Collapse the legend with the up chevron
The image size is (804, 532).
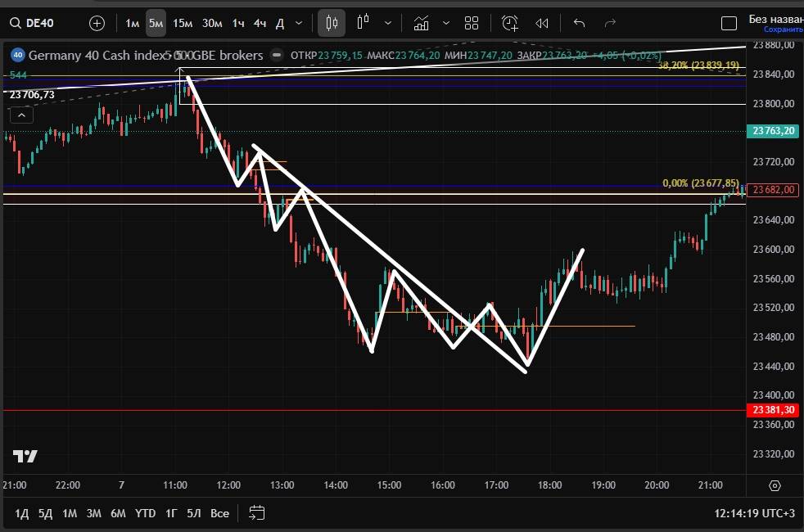pos(21,115)
